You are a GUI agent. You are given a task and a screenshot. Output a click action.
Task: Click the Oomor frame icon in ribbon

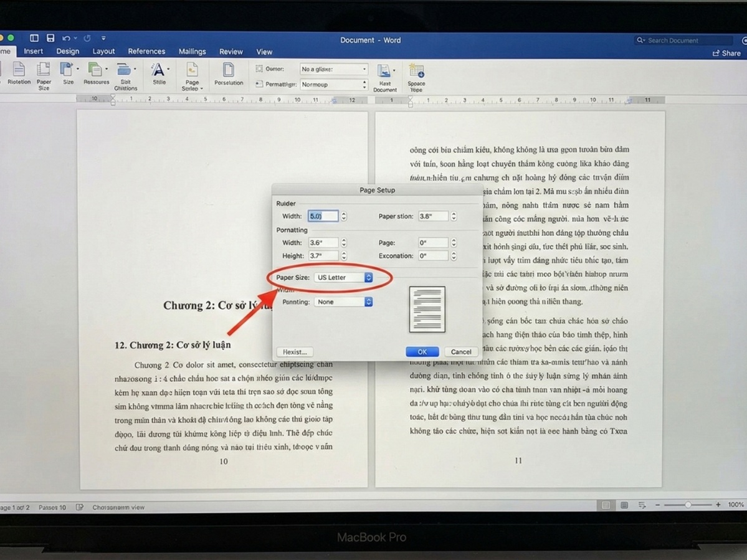[x=259, y=69]
